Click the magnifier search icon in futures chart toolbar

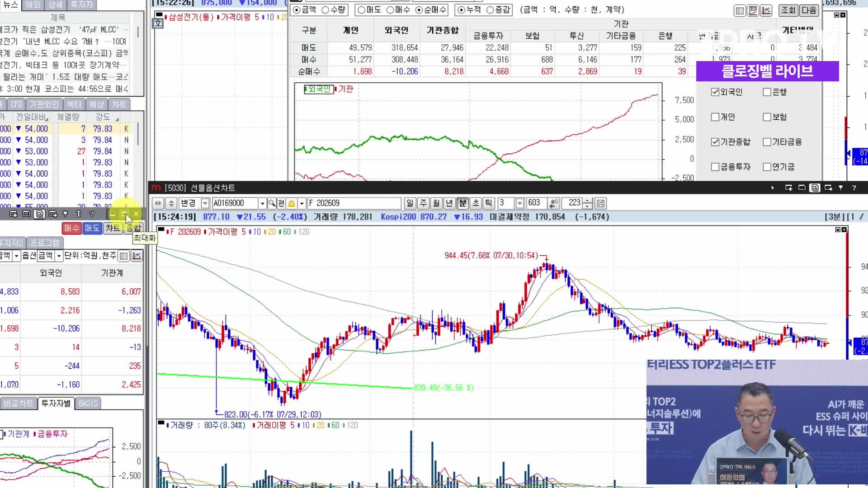pos(272,203)
